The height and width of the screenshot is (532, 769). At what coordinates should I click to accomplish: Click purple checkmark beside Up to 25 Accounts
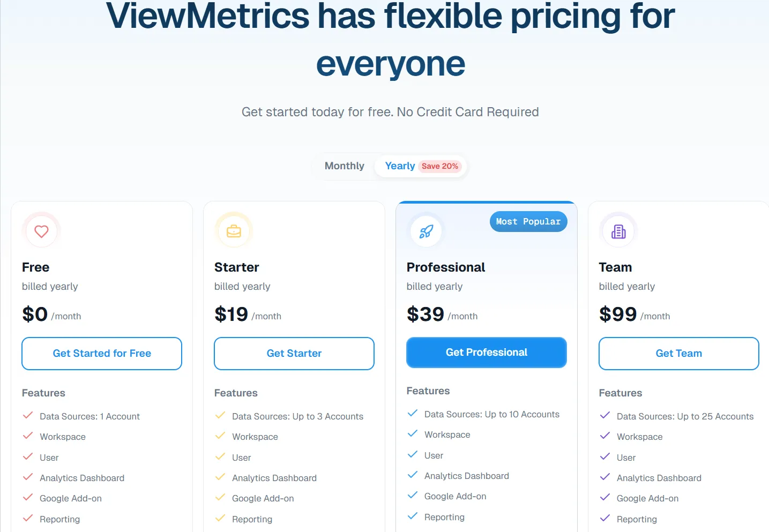pos(605,416)
